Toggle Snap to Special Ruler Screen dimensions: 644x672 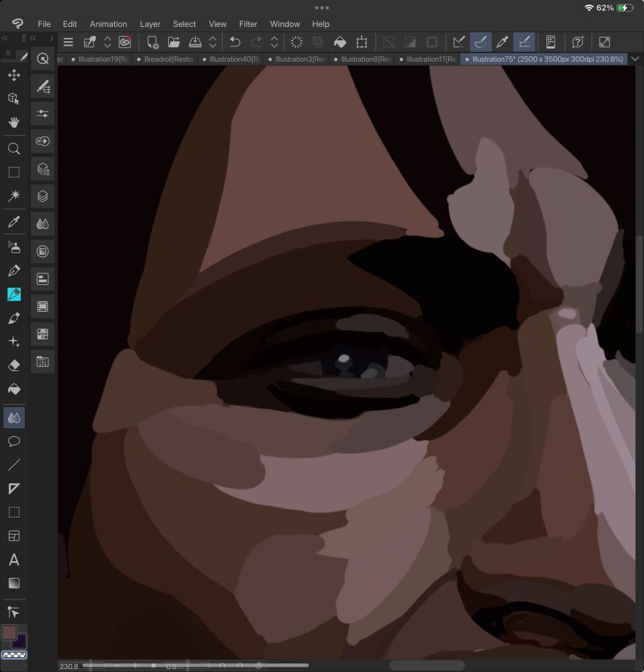pyautogui.click(x=480, y=42)
